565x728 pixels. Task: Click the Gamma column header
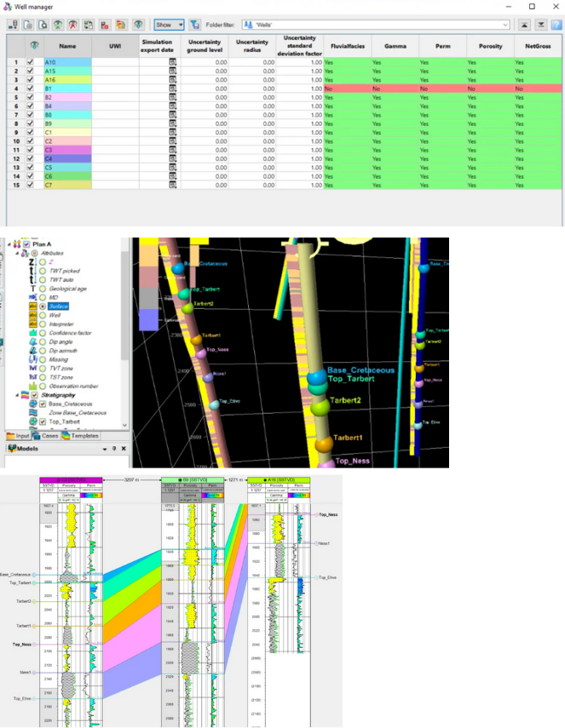[395, 46]
